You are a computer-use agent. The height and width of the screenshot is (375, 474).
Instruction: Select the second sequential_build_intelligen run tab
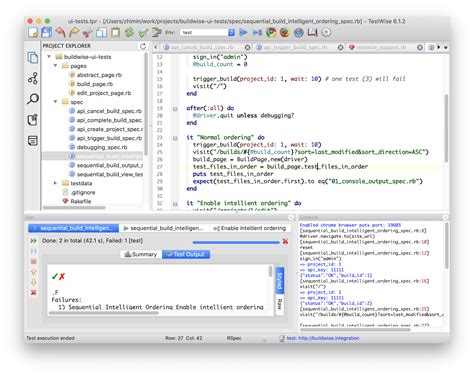(164, 228)
